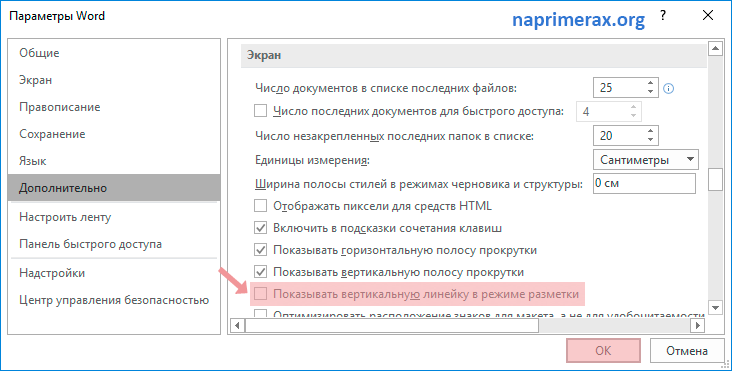Click the 'Единицы измерения:' label
The image size is (732, 371).
point(312,161)
